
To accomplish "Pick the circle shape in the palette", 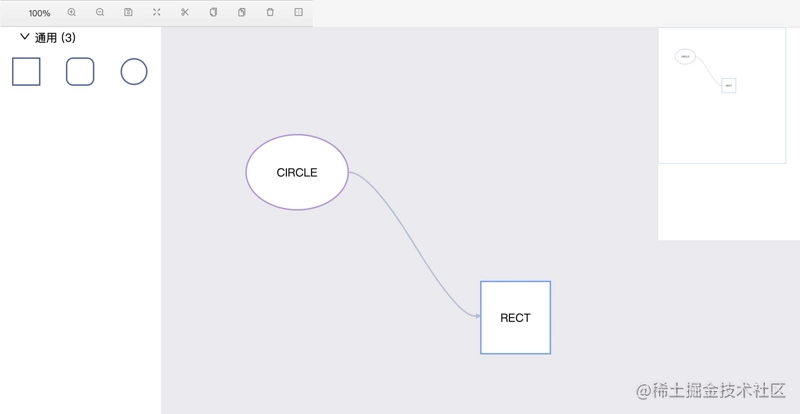I will [x=134, y=71].
